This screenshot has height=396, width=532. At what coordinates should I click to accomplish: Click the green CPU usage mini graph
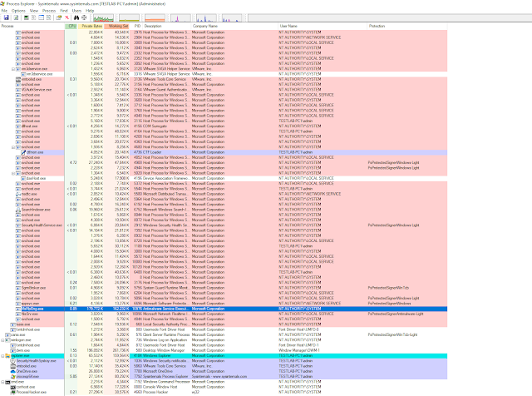(103, 17)
